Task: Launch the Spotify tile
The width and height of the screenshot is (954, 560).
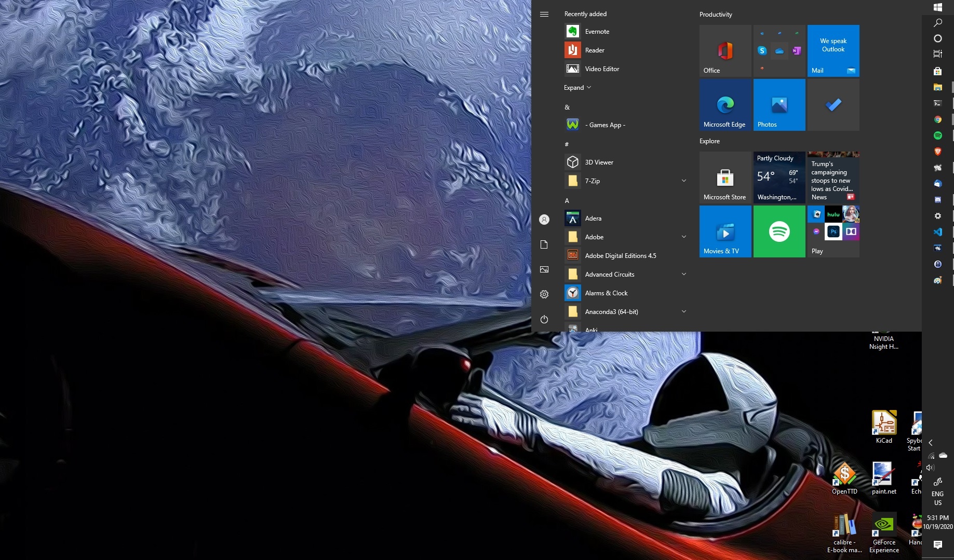Action: tap(779, 231)
